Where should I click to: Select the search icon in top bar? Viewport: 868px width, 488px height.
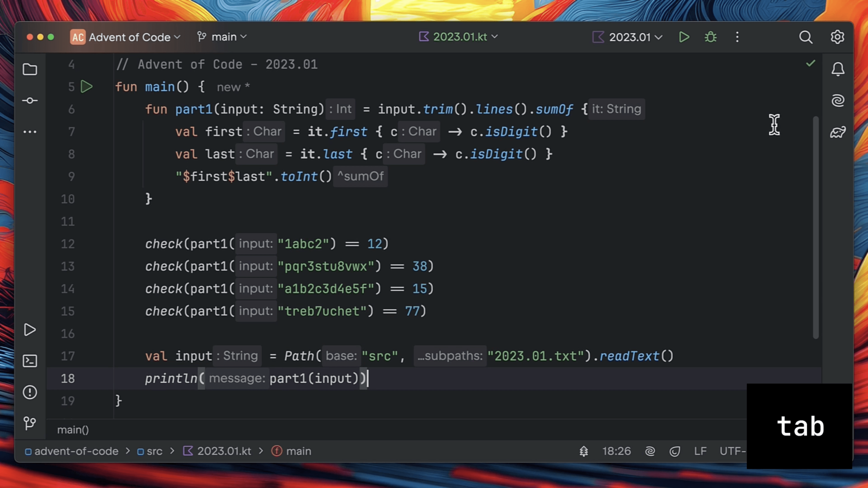coord(806,37)
